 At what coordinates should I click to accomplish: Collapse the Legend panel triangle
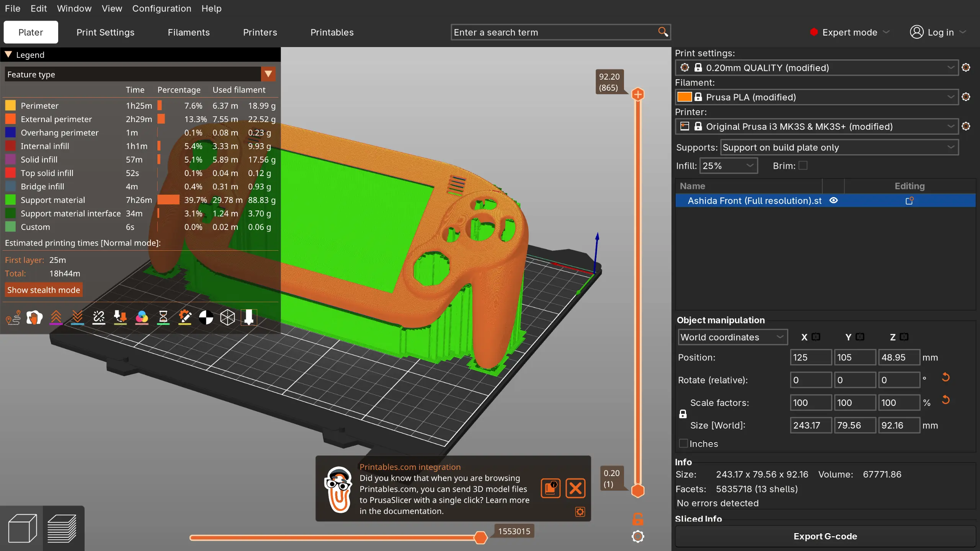(x=8, y=55)
